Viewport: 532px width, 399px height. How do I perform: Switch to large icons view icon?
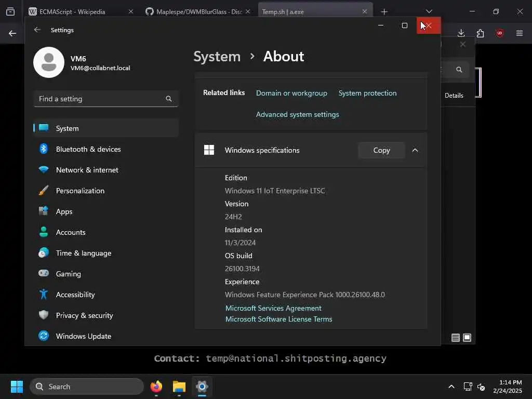point(467,338)
